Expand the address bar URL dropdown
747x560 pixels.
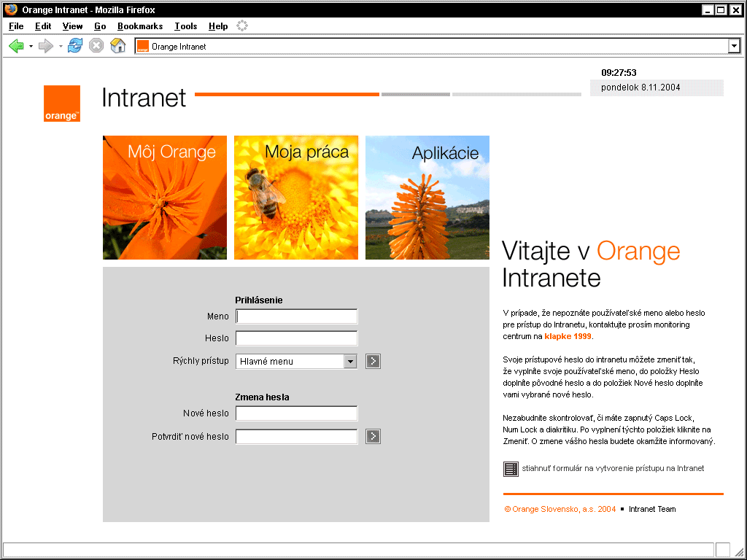[x=734, y=46]
